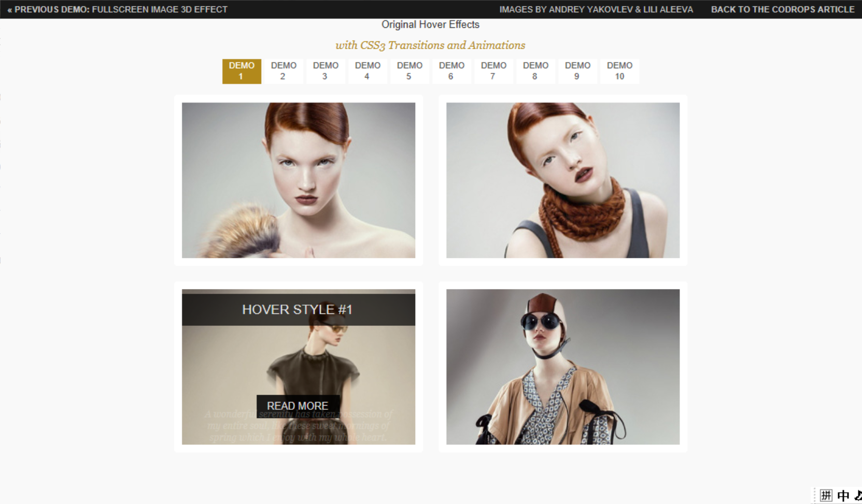
Task: Select DEMO 4
Action: point(368,71)
